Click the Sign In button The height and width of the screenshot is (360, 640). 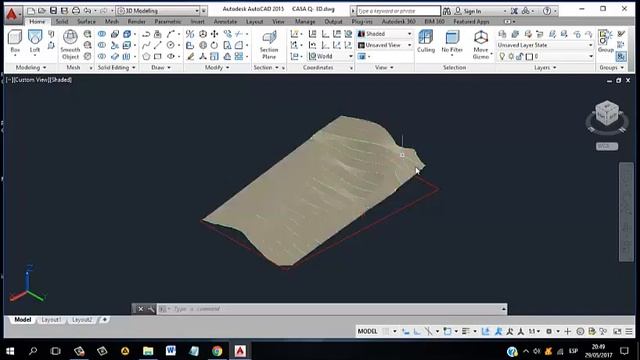point(468,11)
